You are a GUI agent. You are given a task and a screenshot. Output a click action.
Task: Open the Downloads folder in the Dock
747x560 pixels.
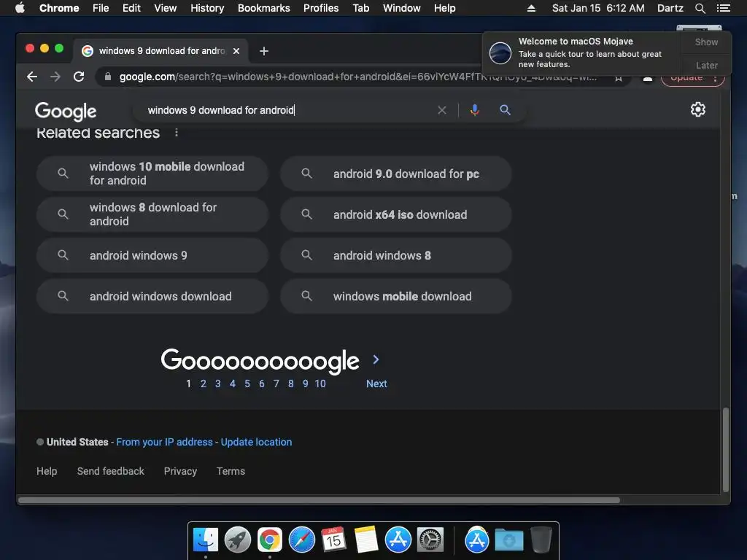[508, 540]
